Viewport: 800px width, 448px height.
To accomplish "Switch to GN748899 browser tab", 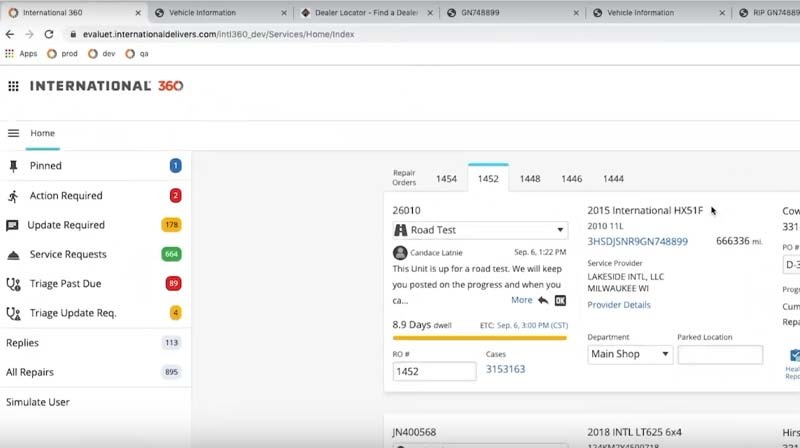I will (x=513, y=13).
